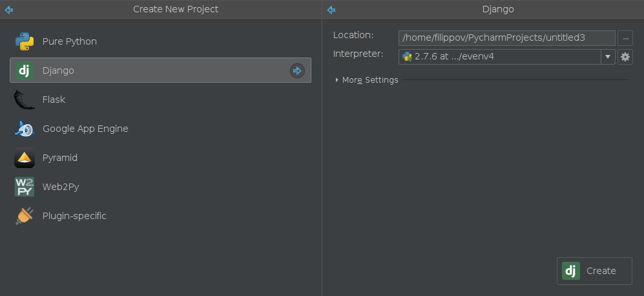Image resolution: width=644 pixels, height=296 pixels.
Task: Select Django project type
Action: [160, 70]
